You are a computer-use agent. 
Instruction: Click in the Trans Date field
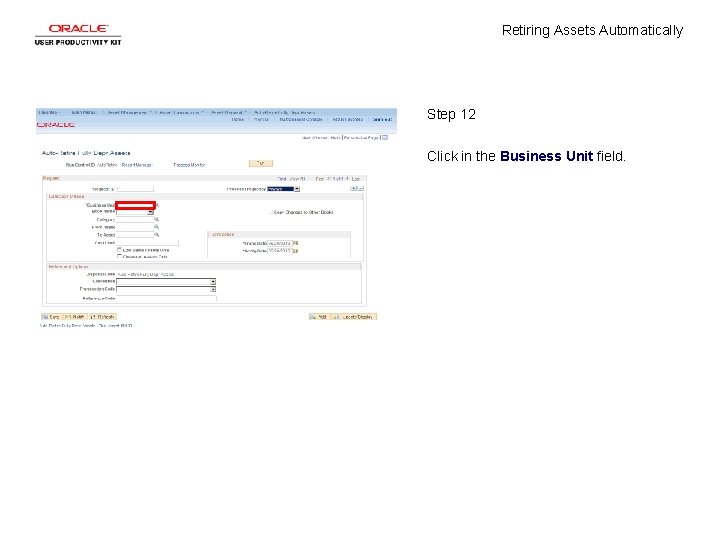point(280,243)
